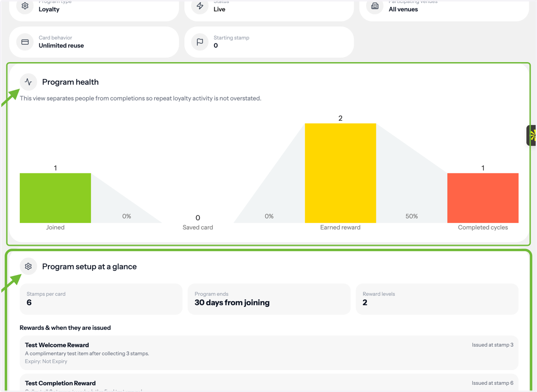Click the Completed cycles chart label

483,228
